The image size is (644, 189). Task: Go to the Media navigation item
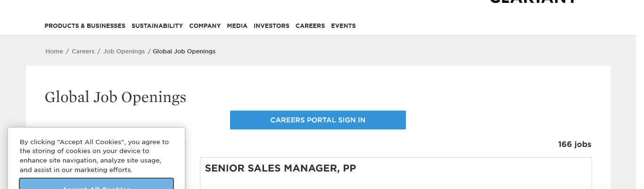pos(237,26)
